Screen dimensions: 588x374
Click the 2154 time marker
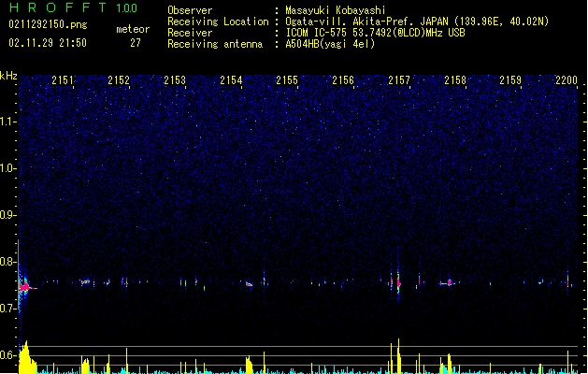click(231, 79)
